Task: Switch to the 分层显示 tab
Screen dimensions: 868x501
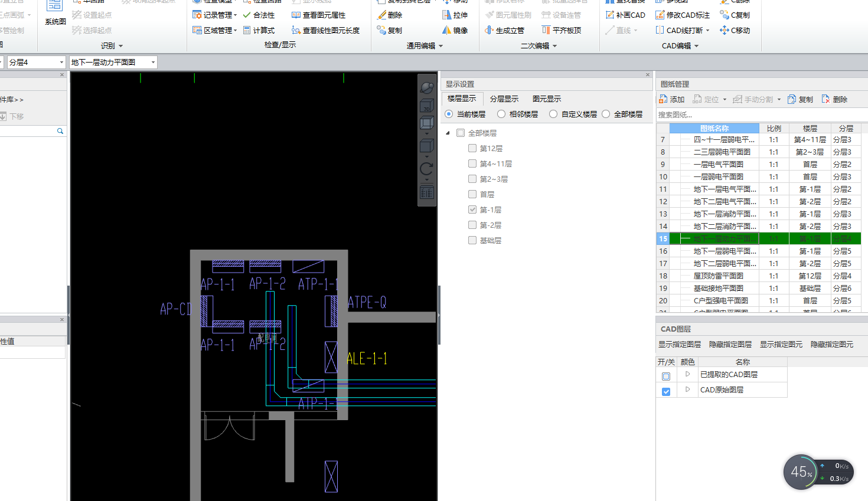Action: tap(504, 99)
